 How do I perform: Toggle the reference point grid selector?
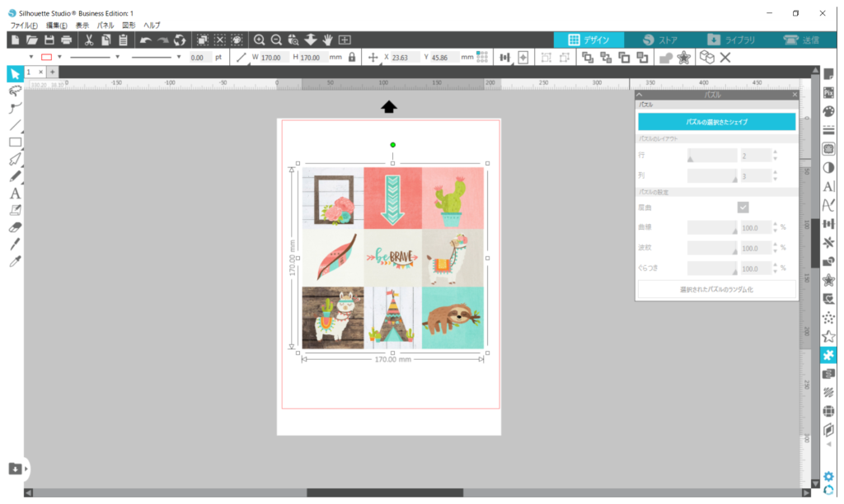482,57
